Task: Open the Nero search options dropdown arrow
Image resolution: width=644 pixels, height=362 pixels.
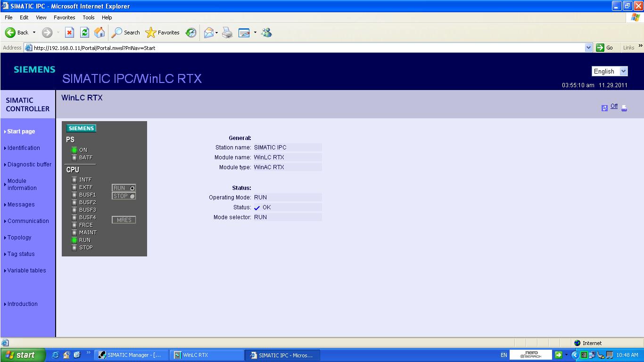Action: click(x=566, y=355)
